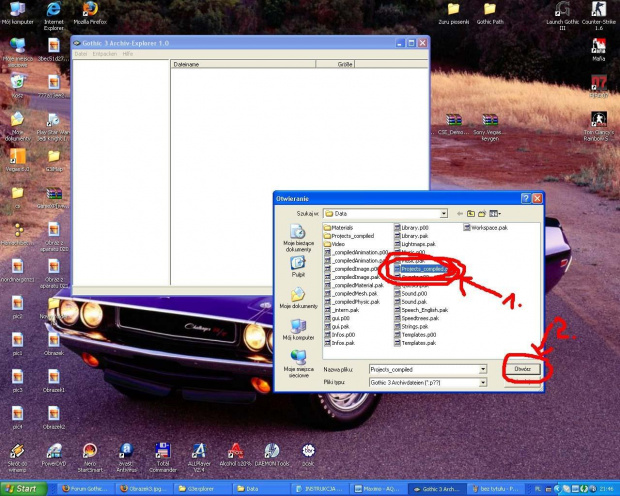Go to Pulpit in dialog places bar
The image size is (620, 496).
(299, 266)
